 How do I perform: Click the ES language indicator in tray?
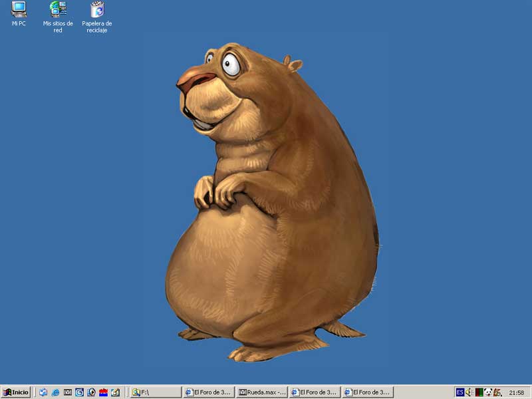(460, 392)
